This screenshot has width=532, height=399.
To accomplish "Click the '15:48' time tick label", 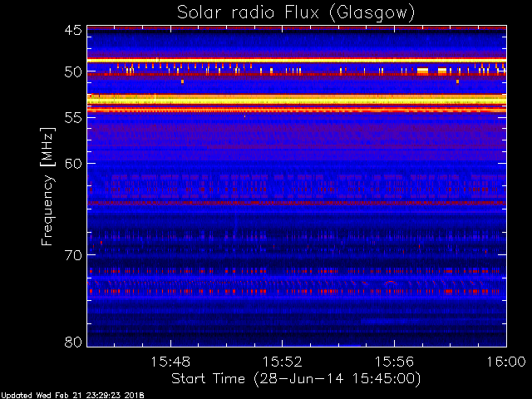I will tap(170, 362).
